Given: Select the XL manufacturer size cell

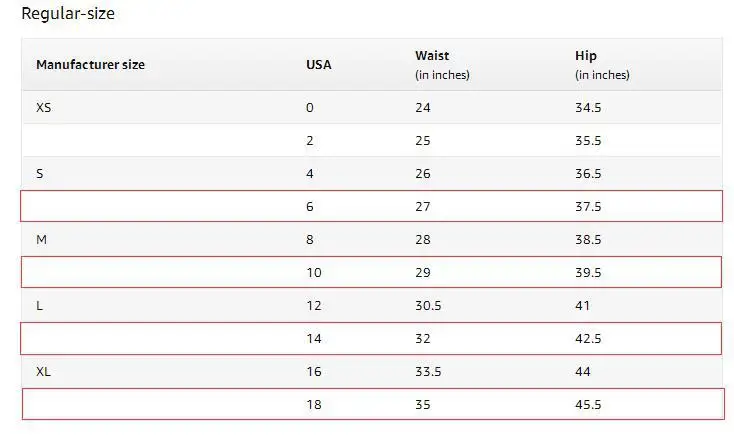Looking at the screenshot, I should point(43,372).
